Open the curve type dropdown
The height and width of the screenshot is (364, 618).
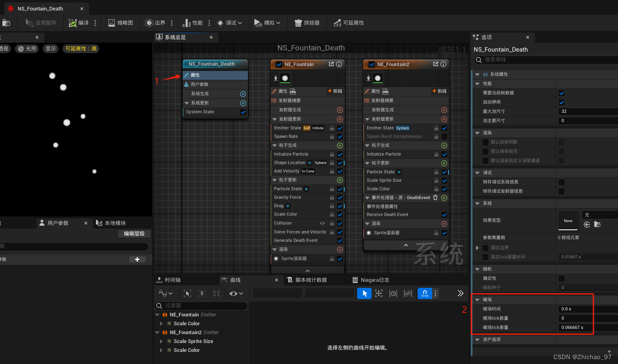click(x=165, y=293)
